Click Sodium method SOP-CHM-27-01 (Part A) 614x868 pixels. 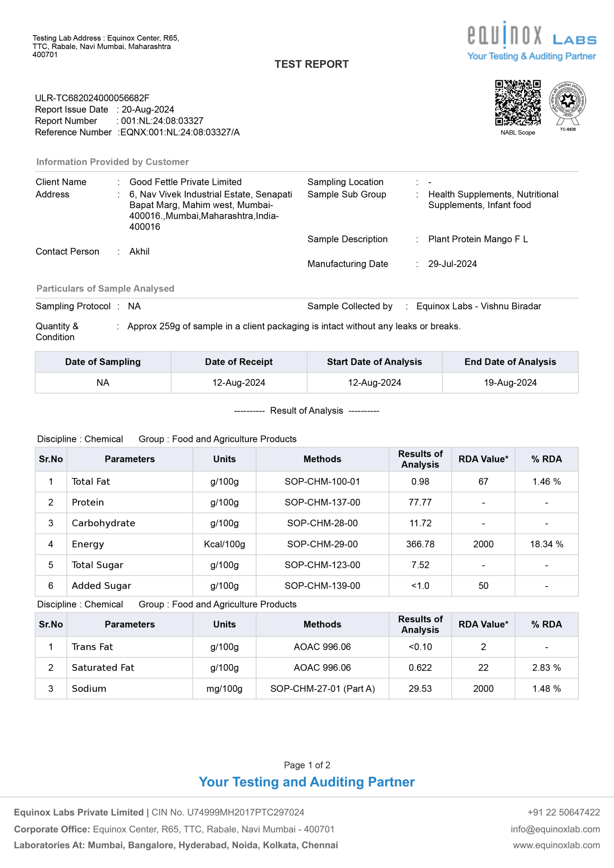322,689
